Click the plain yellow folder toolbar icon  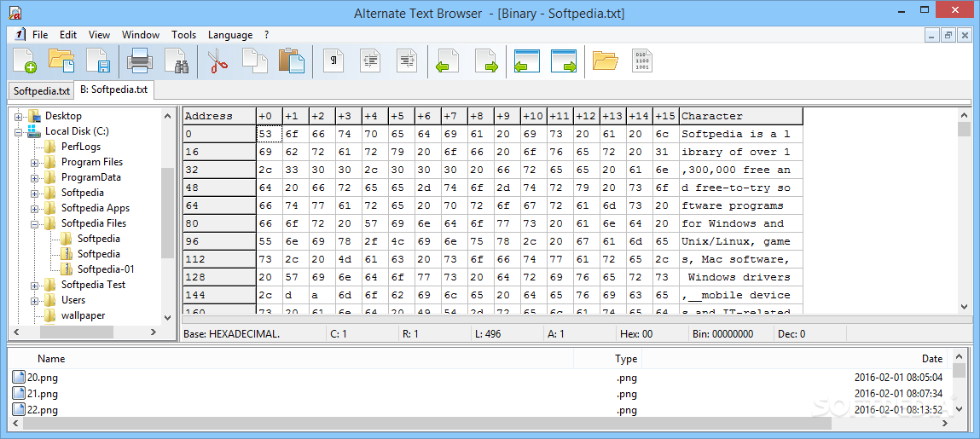point(605,61)
